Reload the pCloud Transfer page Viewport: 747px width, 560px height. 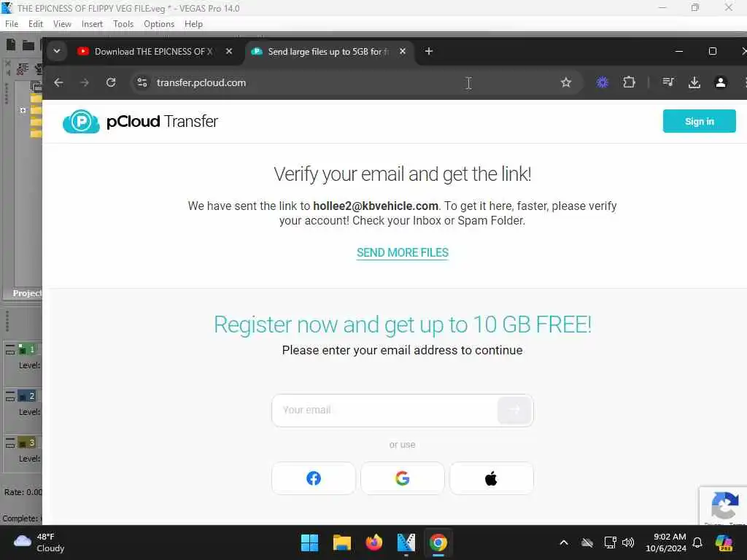111,82
